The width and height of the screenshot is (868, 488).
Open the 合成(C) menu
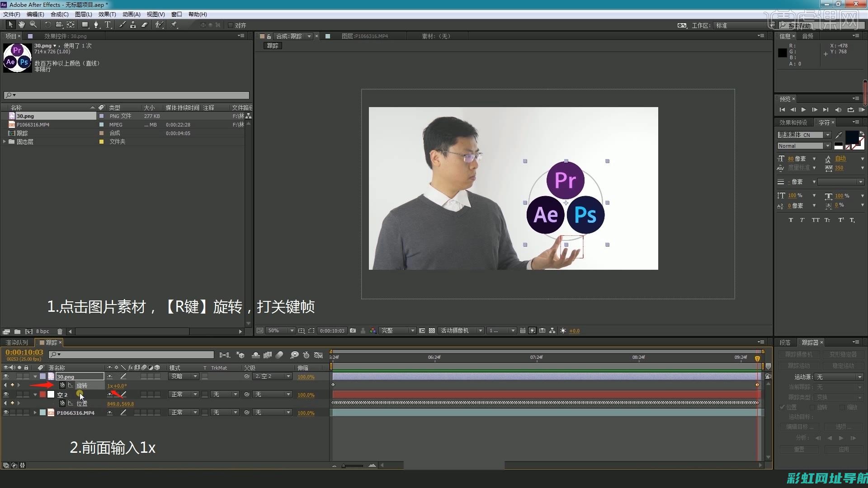(x=59, y=14)
